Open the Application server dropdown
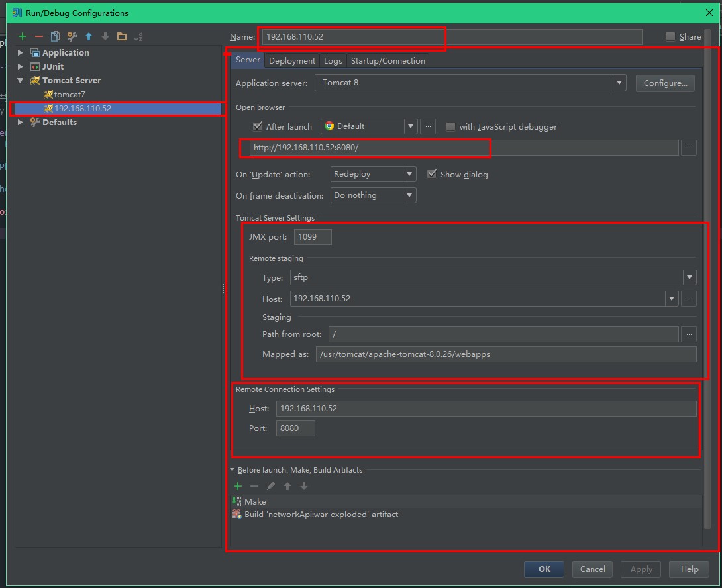 pos(619,83)
